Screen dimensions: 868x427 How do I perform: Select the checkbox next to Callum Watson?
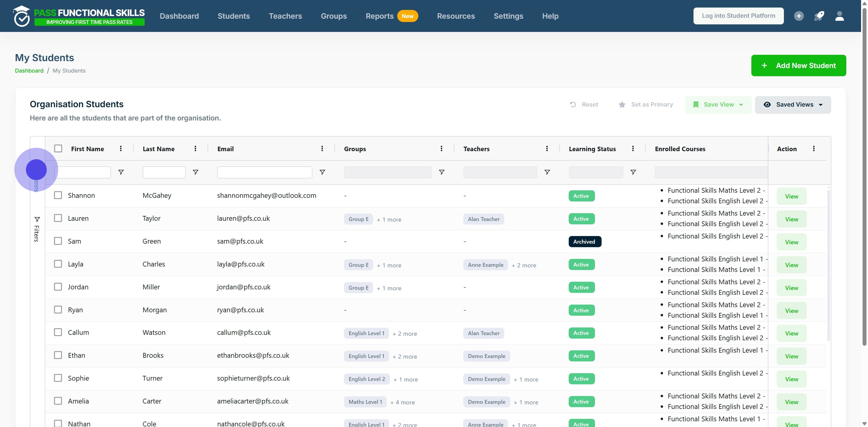click(x=58, y=332)
